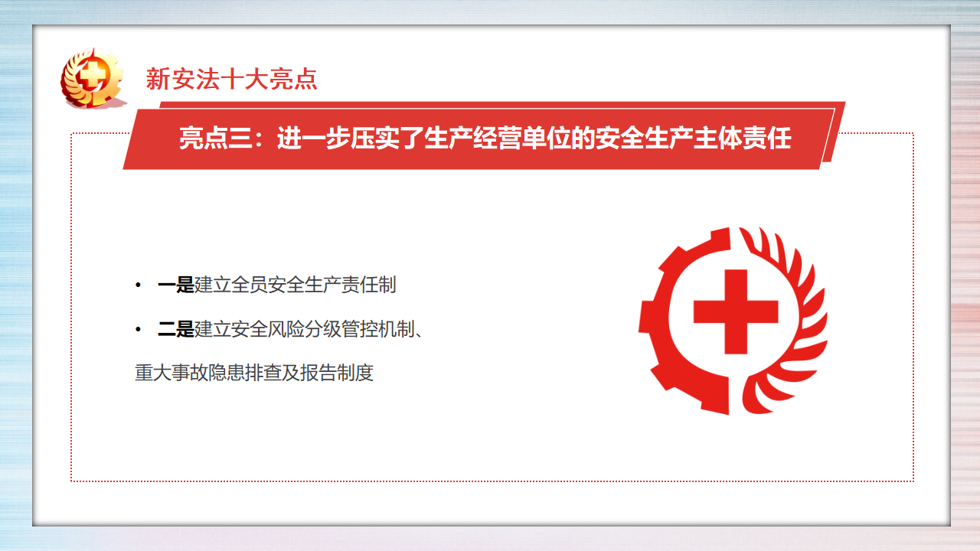Click the line 重大事故隐患排查及报告制度
980x551 pixels.
pos(254,373)
